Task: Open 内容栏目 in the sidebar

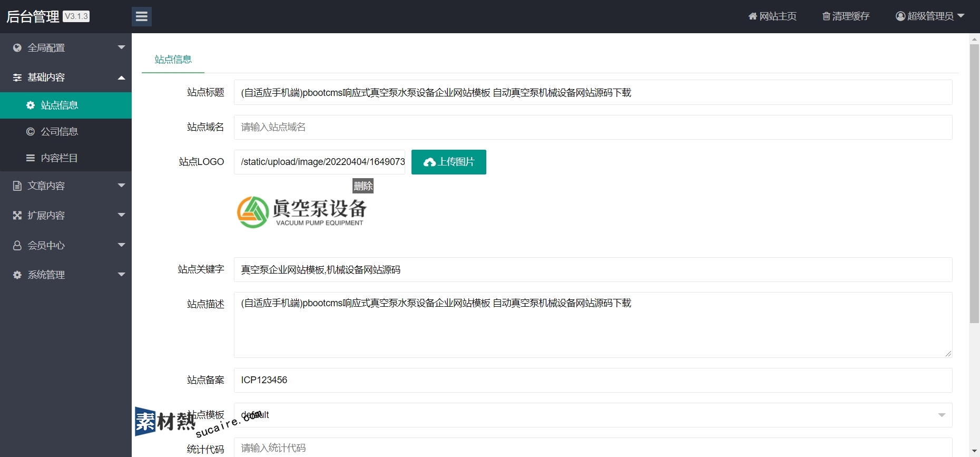Action: coord(59,158)
